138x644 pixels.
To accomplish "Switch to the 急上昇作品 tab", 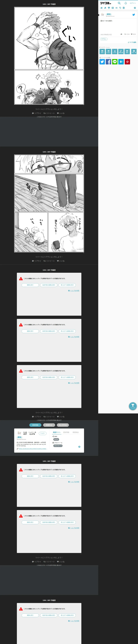I will pyautogui.click(x=63, y=425).
